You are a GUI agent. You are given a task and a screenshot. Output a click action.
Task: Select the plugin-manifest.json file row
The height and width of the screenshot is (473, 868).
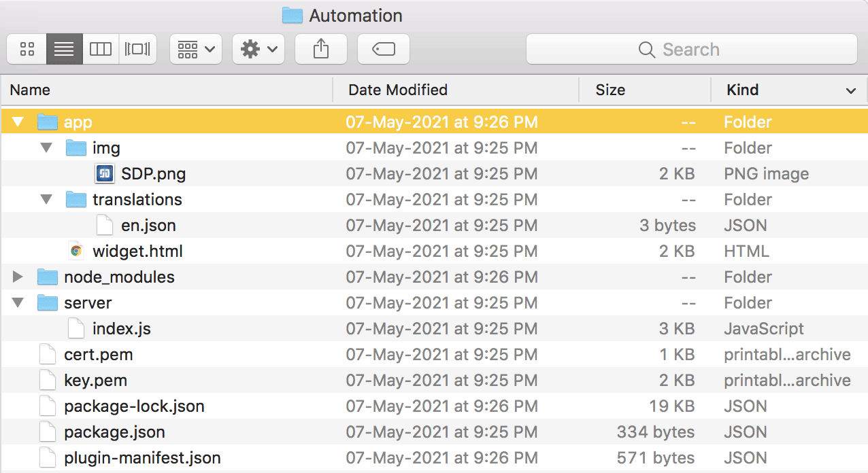click(x=142, y=458)
